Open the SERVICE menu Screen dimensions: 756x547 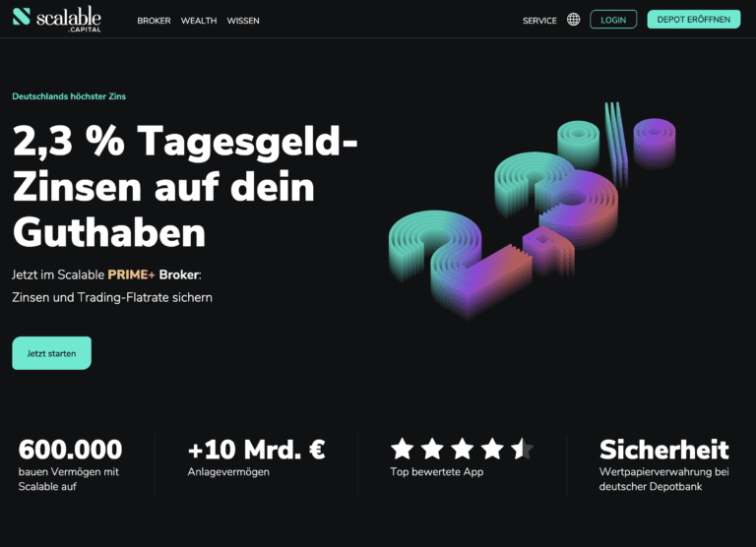(x=539, y=21)
